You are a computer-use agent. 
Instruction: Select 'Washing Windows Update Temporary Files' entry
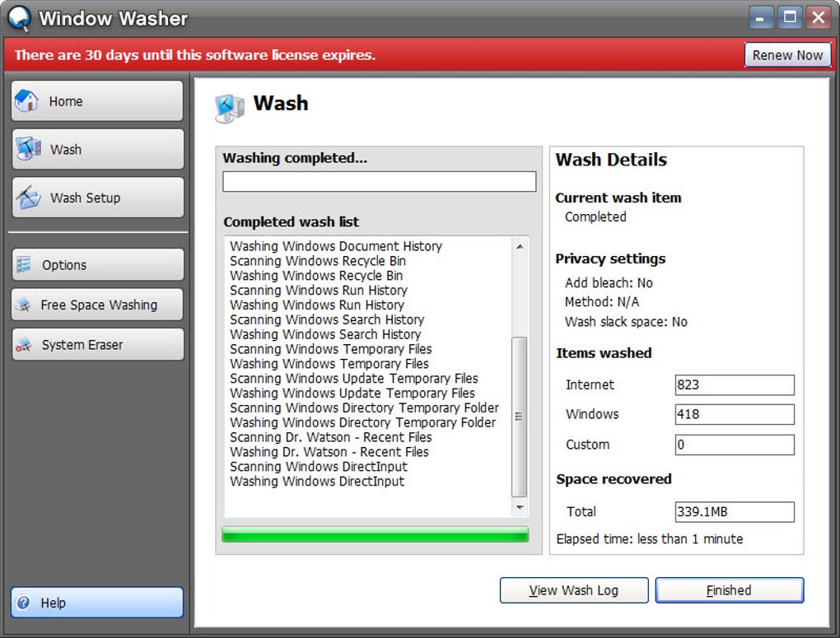click(352, 394)
